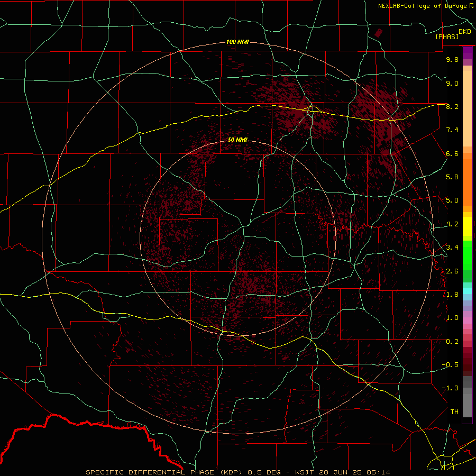Click the TH threshold label on scale
The height and width of the screenshot is (476, 476).
(x=454, y=412)
